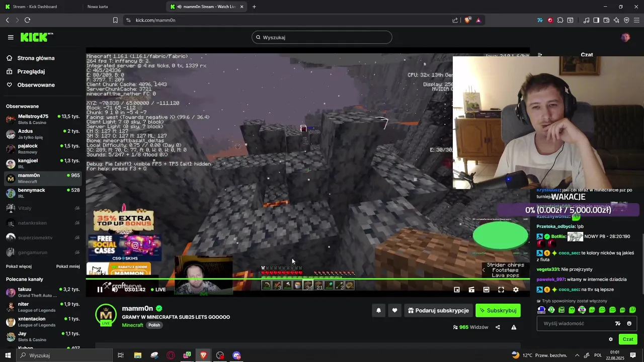Collapse the chat panel icon

coord(540,54)
